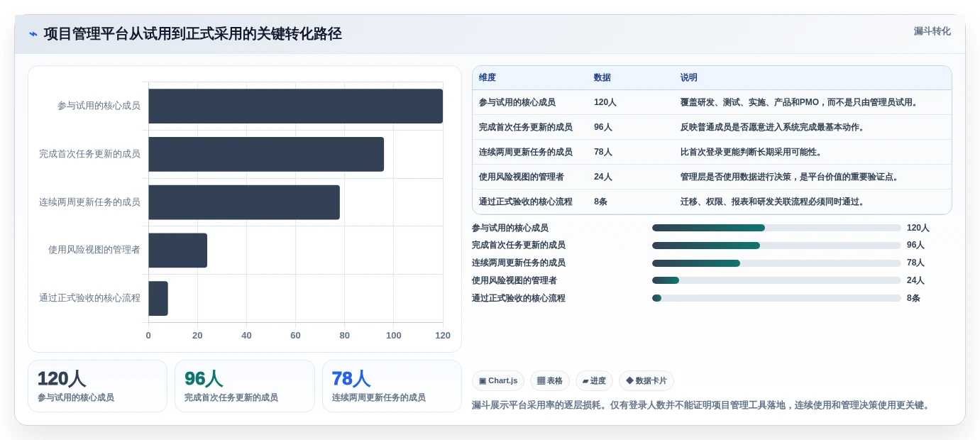980x440 pixels.
Task: Click the y-axis label 通过正式验收的核心流程
Action: (89, 298)
